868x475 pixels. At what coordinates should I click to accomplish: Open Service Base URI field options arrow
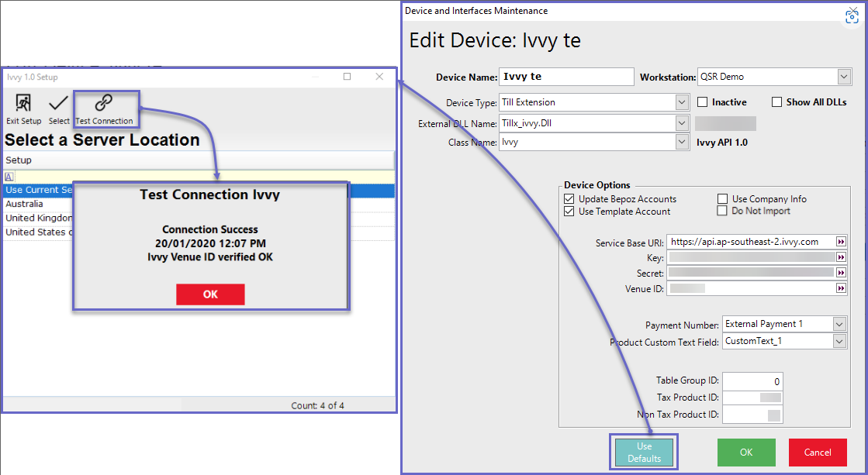pyautogui.click(x=841, y=242)
